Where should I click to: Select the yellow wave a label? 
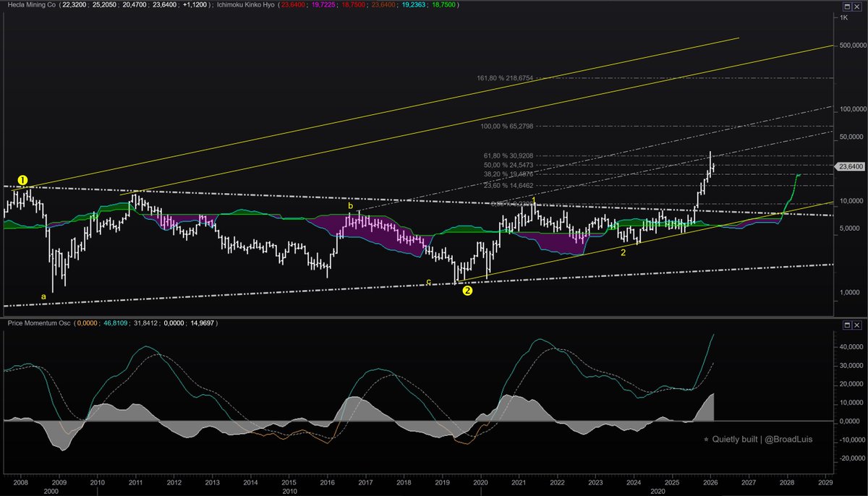43,296
